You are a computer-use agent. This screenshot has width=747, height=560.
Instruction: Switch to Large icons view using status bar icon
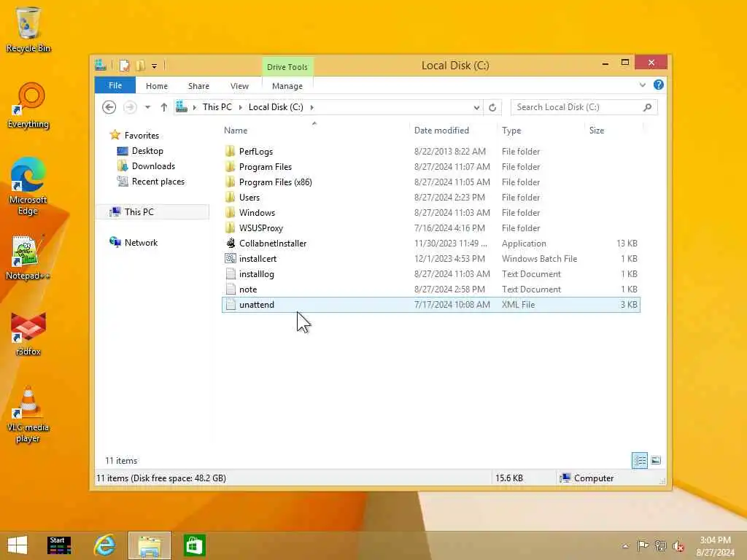pos(656,461)
